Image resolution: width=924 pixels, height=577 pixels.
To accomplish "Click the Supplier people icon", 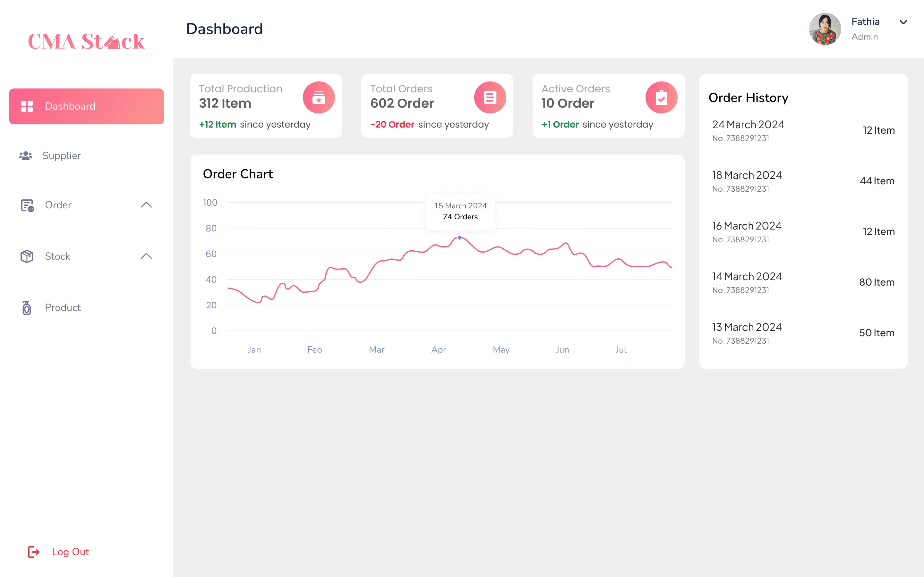I will coord(26,156).
